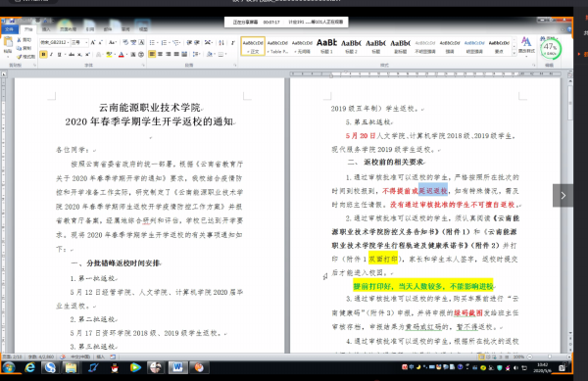
Task: Click the next-page arrow at right edge
Action: coord(563,195)
